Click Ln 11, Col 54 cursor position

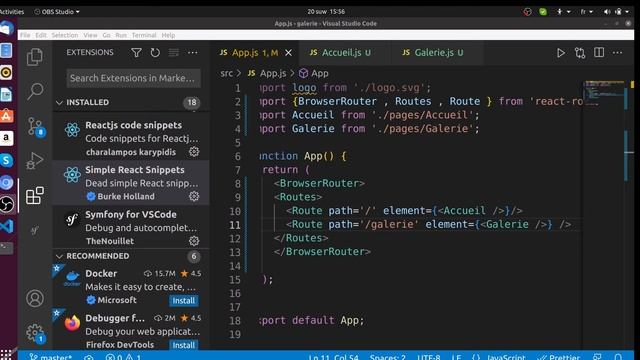[333, 357]
